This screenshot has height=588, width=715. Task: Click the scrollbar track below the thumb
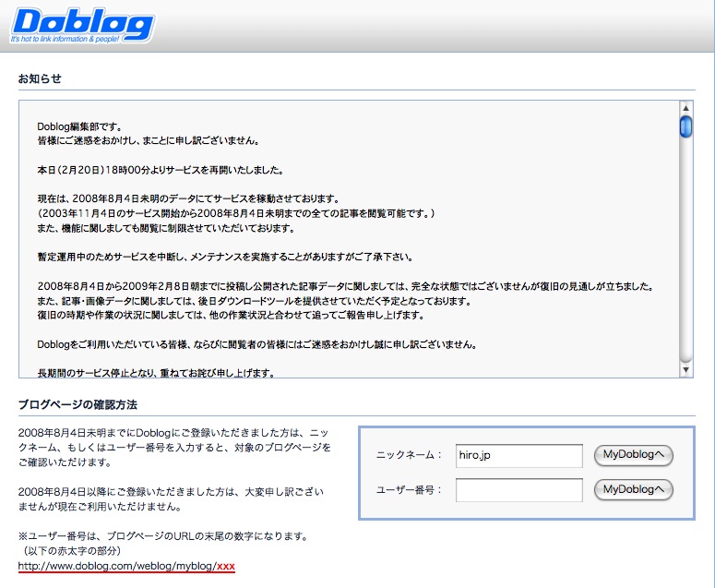pyautogui.click(x=685, y=251)
